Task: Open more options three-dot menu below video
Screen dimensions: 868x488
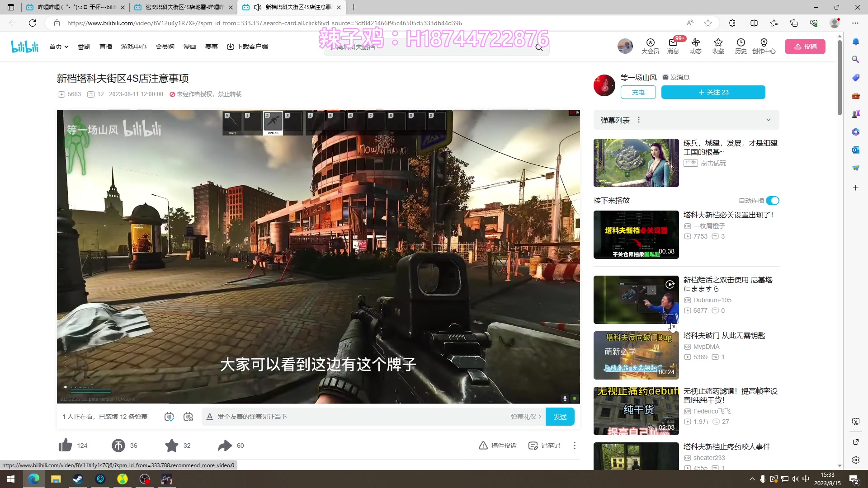Action: pos(575,446)
